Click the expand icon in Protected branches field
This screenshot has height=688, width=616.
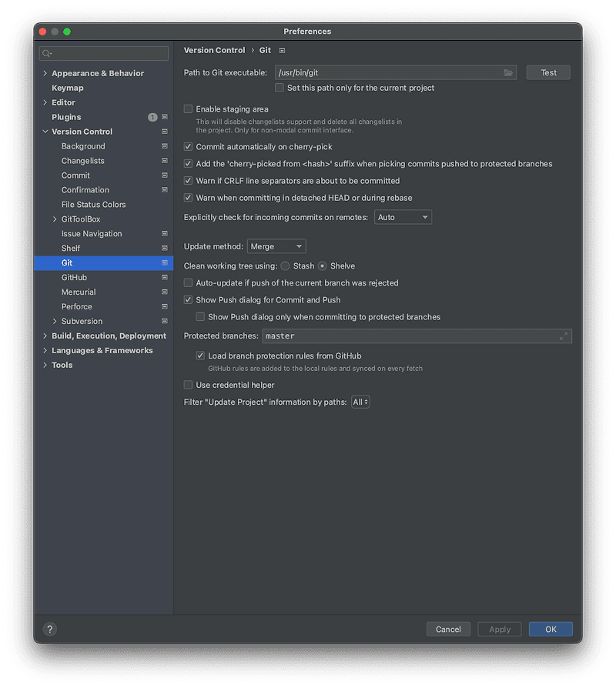point(564,336)
